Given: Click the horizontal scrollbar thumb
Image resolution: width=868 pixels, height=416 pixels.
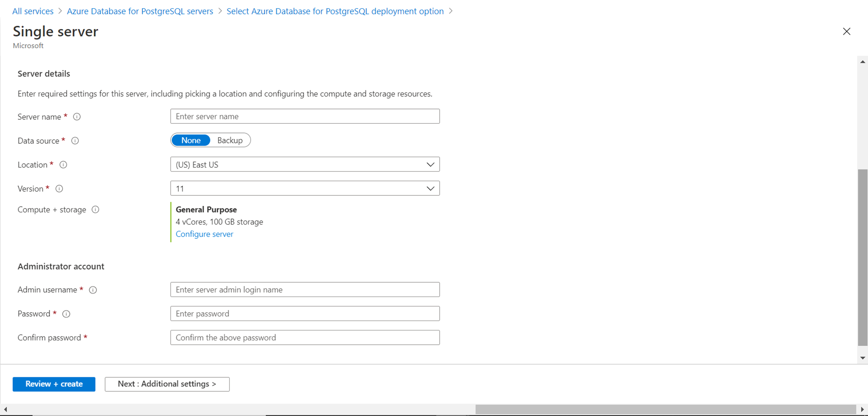Looking at the screenshot, I should click(x=665, y=409).
